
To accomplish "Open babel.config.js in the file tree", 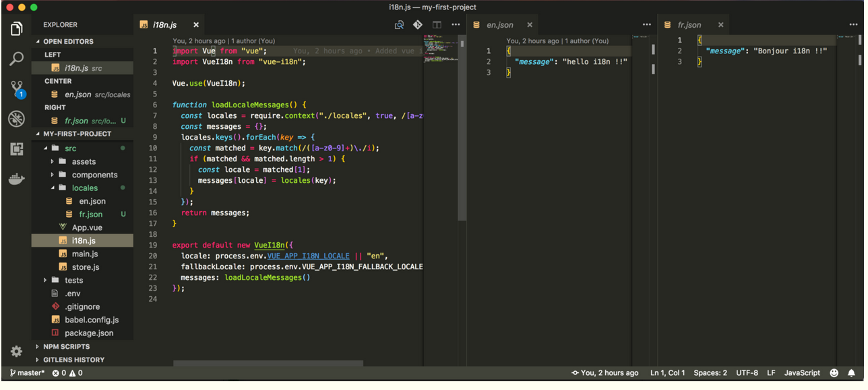I will click(x=82, y=320).
